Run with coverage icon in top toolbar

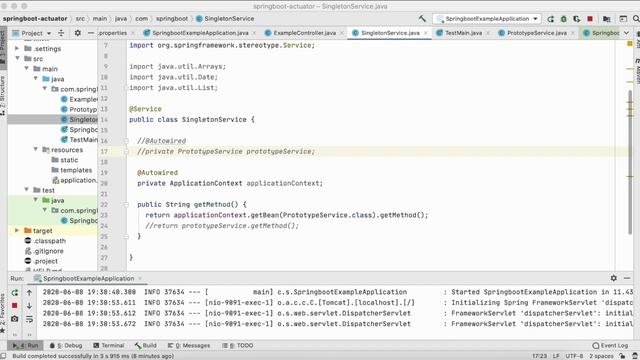coord(577,19)
